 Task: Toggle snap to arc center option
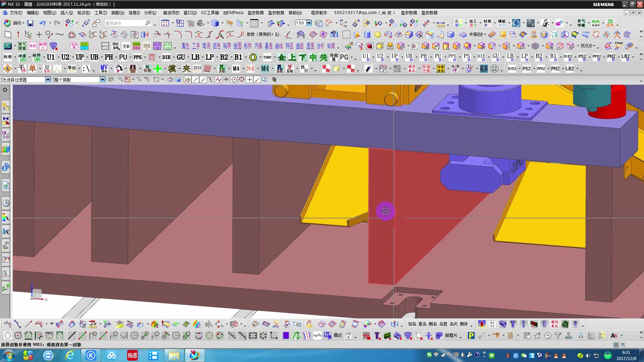point(234,79)
